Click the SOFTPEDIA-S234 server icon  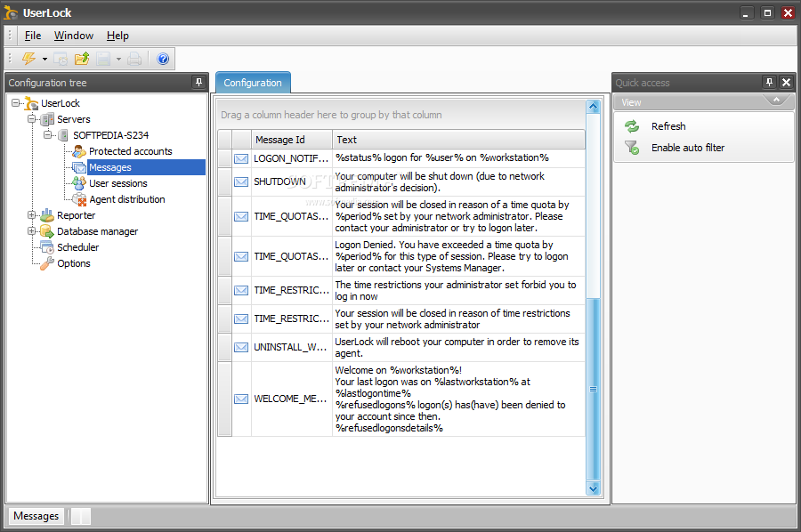click(x=63, y=135)
